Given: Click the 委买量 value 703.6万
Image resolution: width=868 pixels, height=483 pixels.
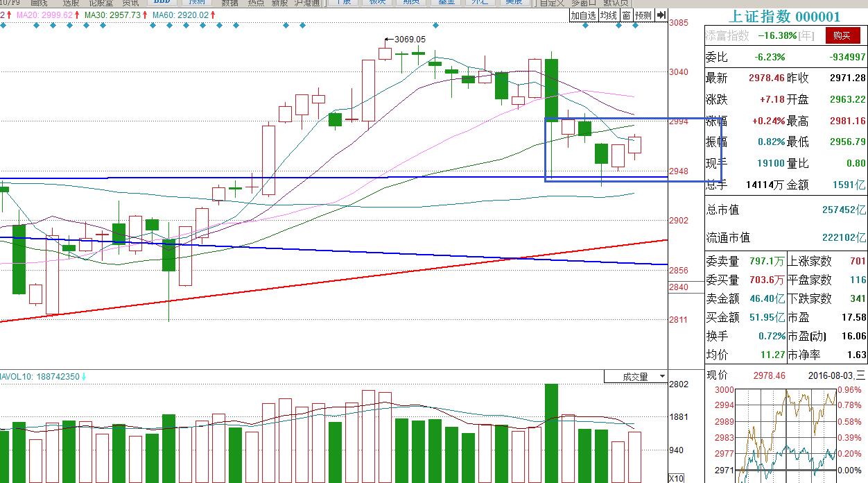Looking at the screenshot, I should click(x=767, y=280).
